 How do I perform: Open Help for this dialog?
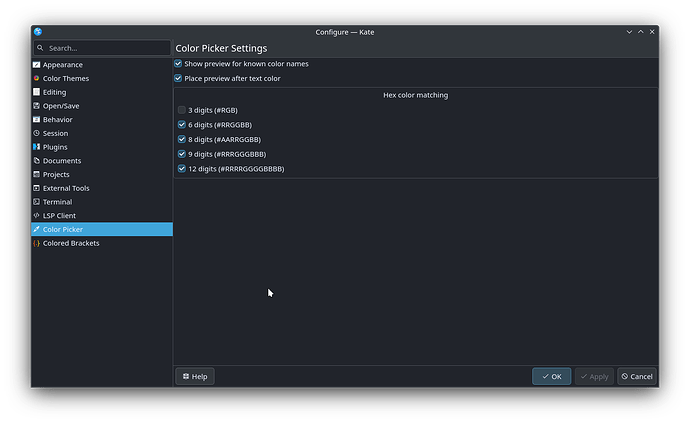(195, 376)
